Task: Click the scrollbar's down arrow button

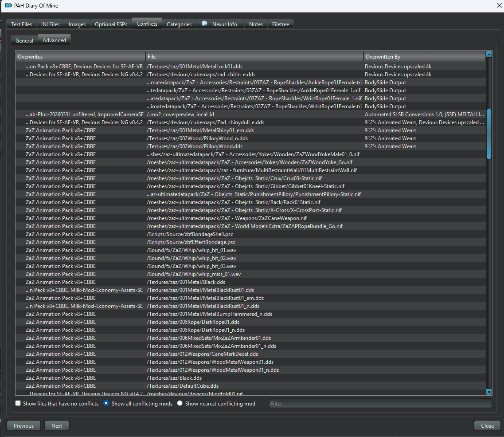Action: (489, 392)
